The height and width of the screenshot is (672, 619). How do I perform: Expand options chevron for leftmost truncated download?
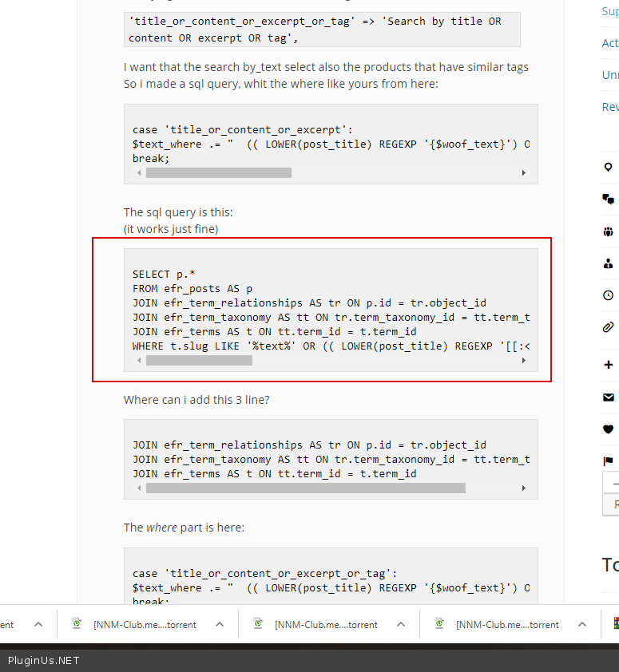pos(38,624)
